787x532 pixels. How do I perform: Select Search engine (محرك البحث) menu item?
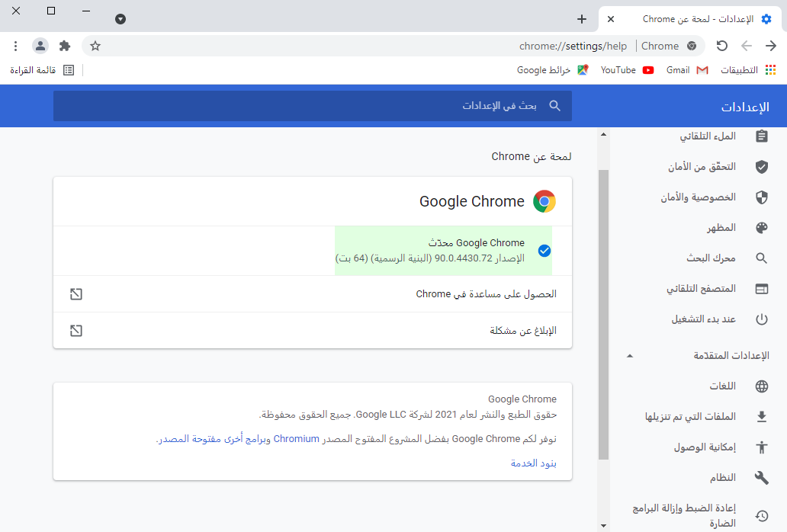pyautogui.click(x=711, y=258)
